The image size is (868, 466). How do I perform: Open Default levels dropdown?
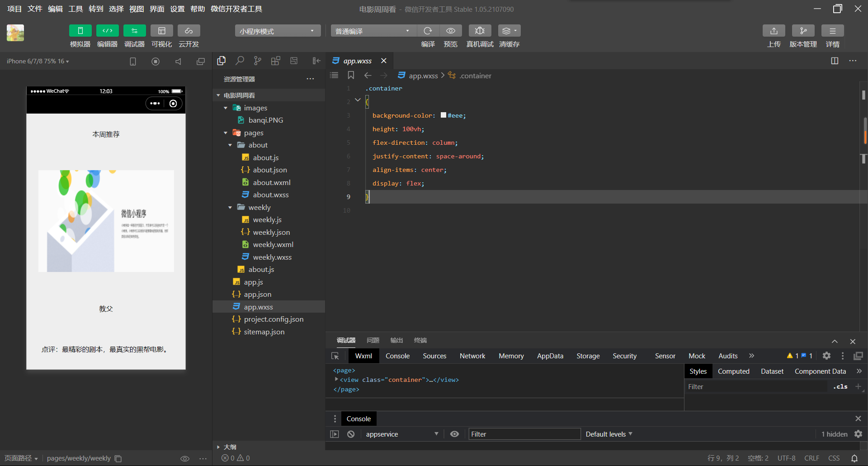[x=609, y=434]
